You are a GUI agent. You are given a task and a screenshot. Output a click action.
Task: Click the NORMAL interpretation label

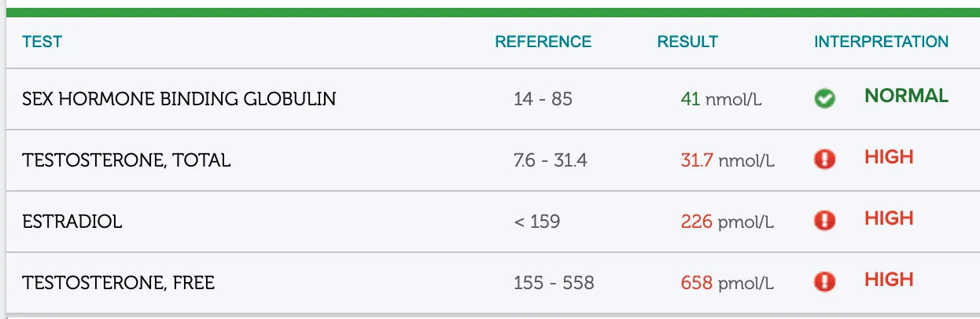[906, 96]
